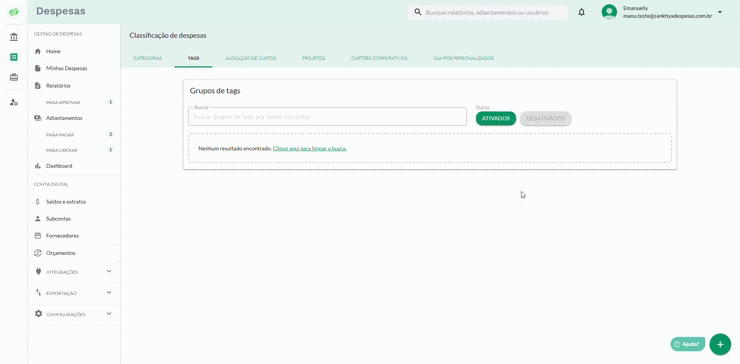Switch to Alocação de Custos tab
The height and width of the screenshot is (364, 740).
coord(251,59)
